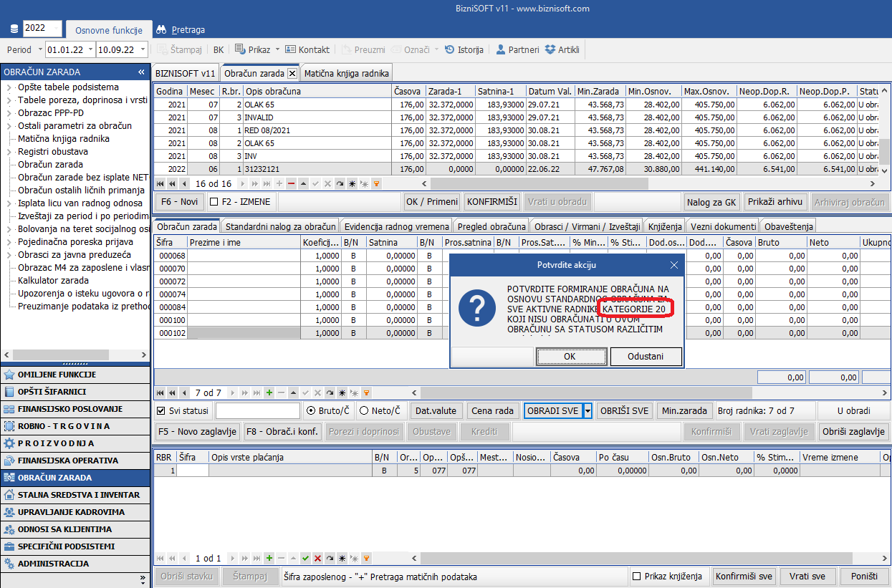892x588 pixels.
Task: Confirm the dialog by clicking OK
Action: pos(570,356)
